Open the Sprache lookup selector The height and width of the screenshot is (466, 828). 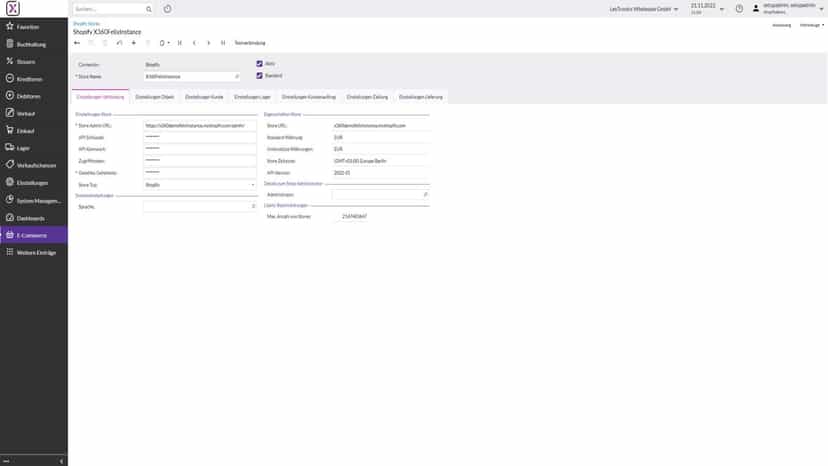coord(253,207)
